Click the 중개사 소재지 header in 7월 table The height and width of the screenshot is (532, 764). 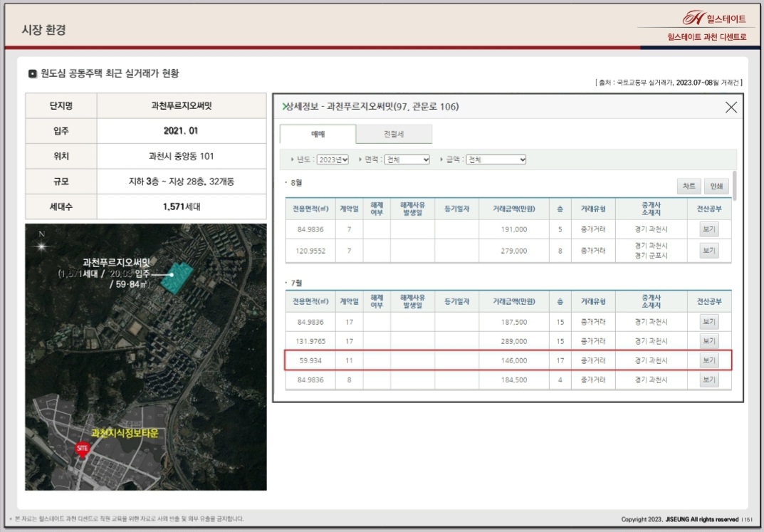651,301
